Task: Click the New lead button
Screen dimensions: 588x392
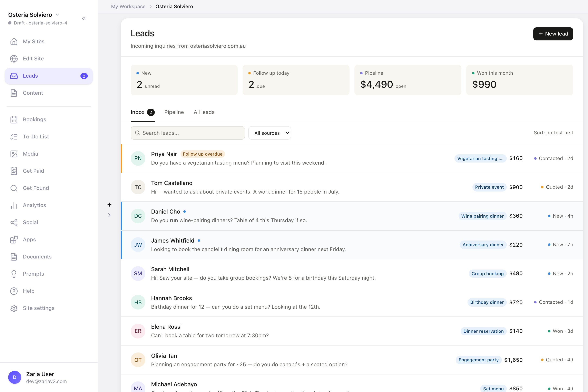Action: click(x=553, y=34)
